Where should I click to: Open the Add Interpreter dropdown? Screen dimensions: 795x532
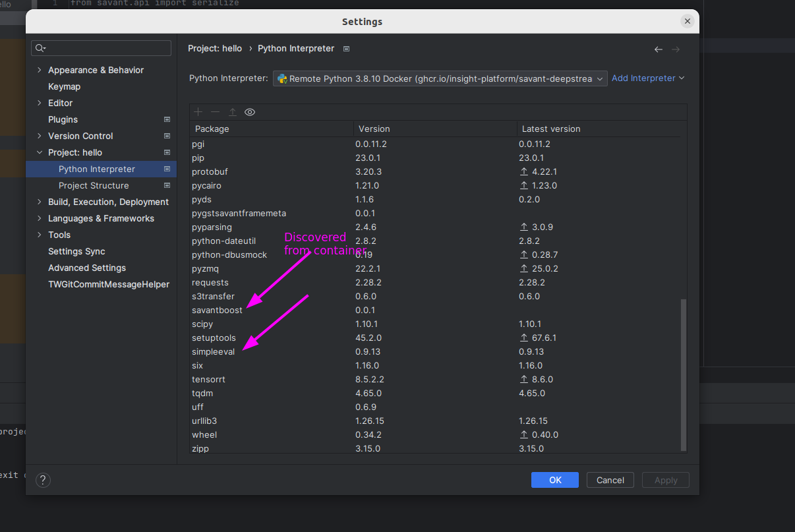tap(648, 78)
